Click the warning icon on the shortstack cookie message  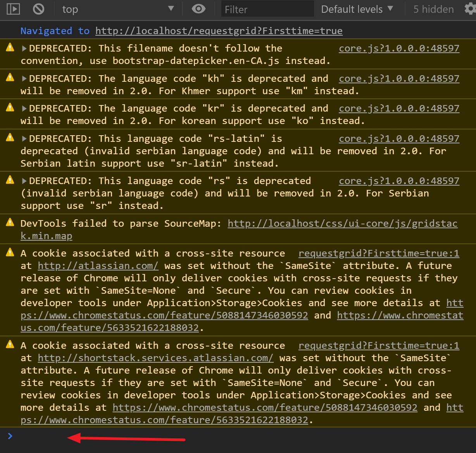pyautogui.click(x=10, y=344)
